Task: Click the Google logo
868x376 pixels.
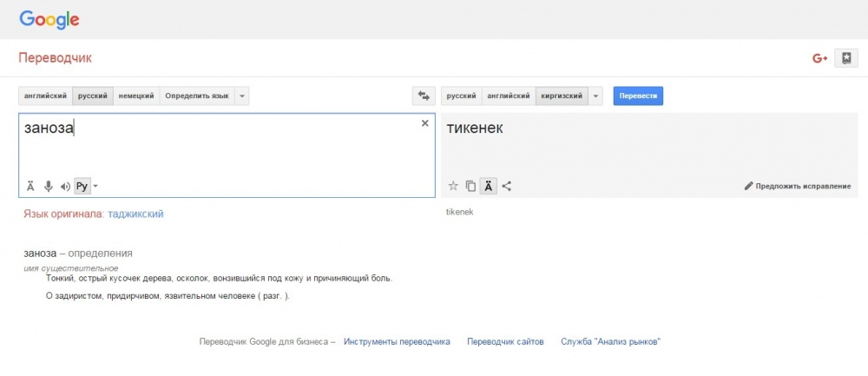Action: (x=49, y=20)
